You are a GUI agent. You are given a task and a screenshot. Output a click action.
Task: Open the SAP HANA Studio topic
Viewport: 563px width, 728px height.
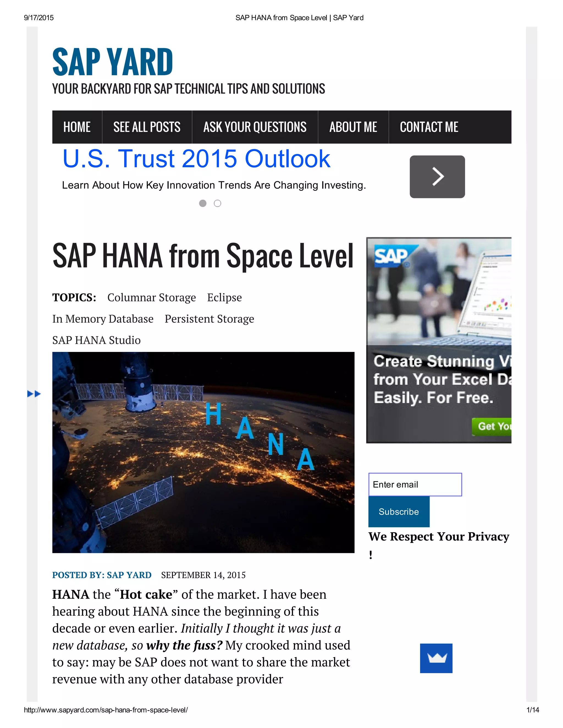pyautogui.click(x=96, y=340)
